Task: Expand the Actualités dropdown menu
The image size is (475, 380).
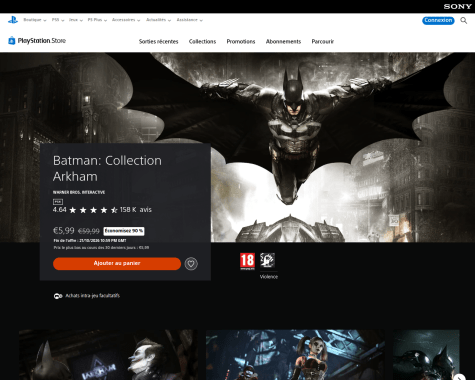Action: pyautogui.click(x=158, y=20)
